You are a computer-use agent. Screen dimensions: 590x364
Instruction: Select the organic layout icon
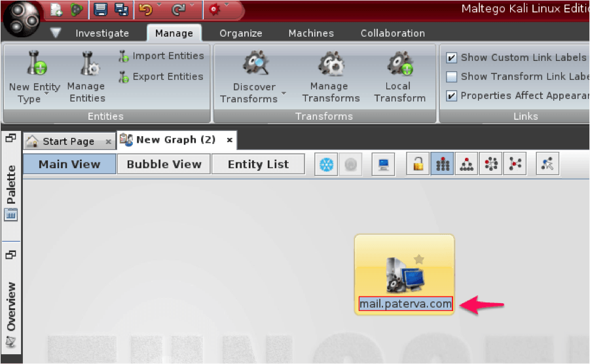[515, 164]
